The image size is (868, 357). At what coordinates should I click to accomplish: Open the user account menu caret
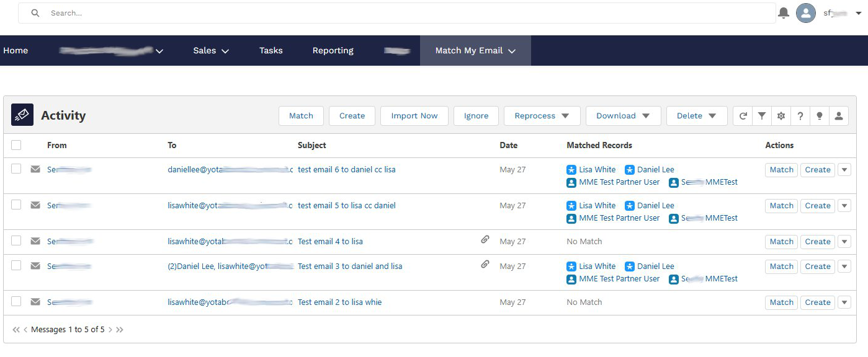pyautogui.click(x=859, y=13)
